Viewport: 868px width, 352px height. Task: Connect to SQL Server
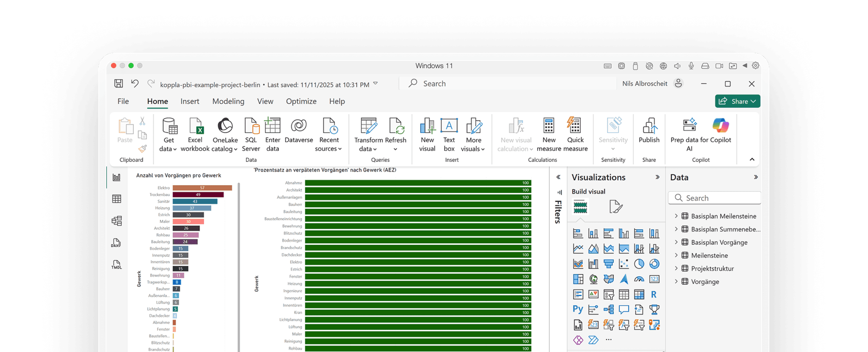251,134
